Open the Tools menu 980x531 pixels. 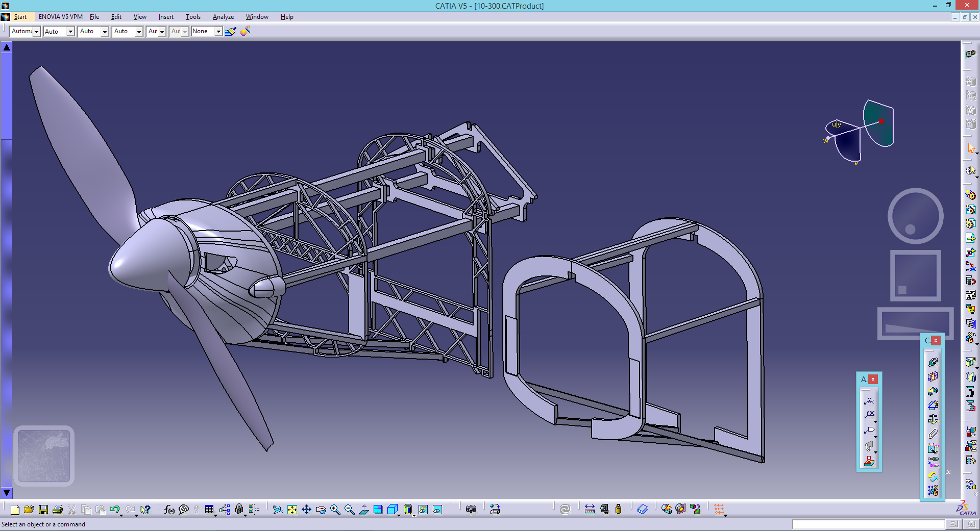pyautogui.click(x=193, y=17)
